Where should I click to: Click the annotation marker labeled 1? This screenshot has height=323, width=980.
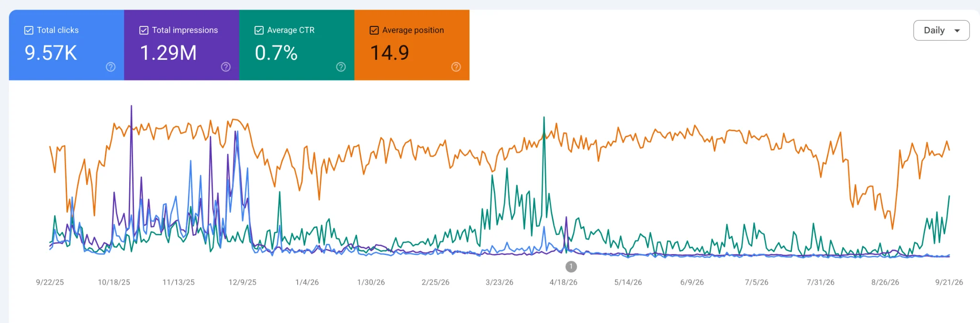571,266
